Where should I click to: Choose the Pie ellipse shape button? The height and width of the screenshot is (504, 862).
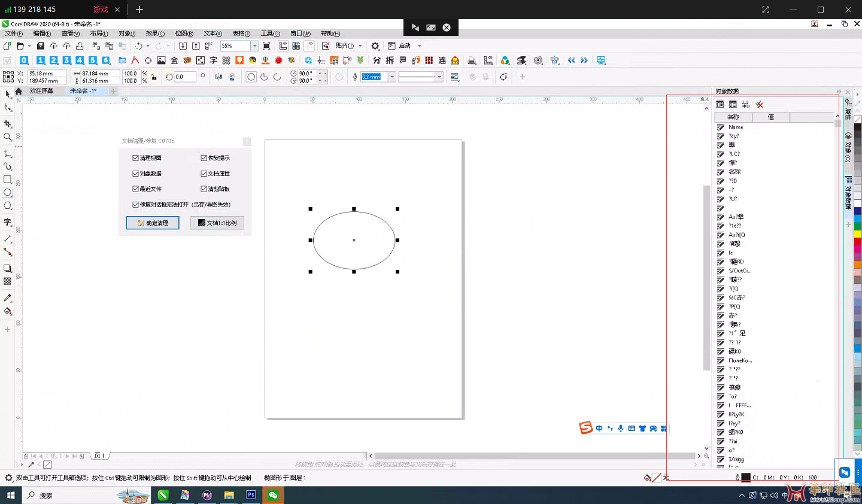[264, 77]
